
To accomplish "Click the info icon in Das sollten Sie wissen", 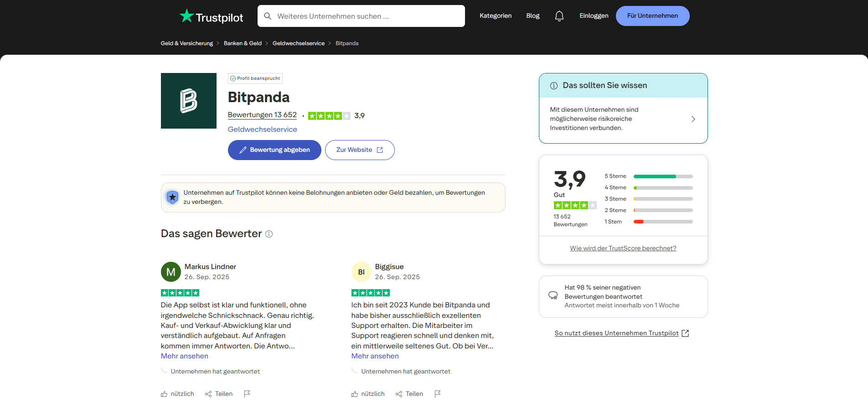I will (554, 86).
